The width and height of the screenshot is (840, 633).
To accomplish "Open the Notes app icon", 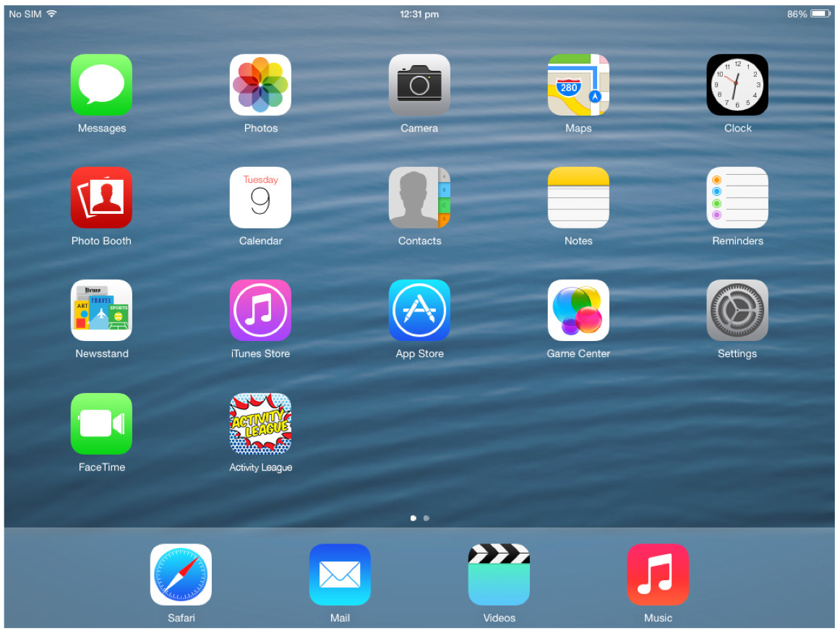I will (x=578, y=197).
